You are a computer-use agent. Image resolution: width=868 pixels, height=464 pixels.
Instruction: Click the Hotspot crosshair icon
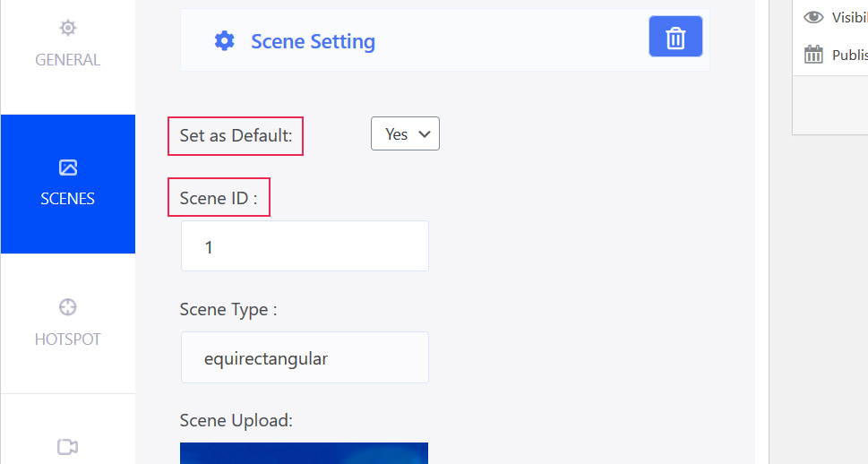pyautogui.click(x=67, y=306)
